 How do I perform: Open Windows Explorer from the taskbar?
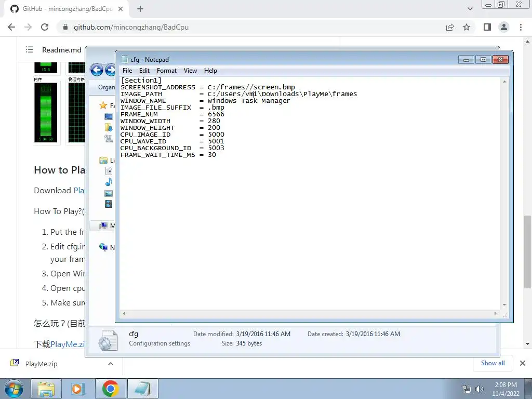tap(46, 389)
